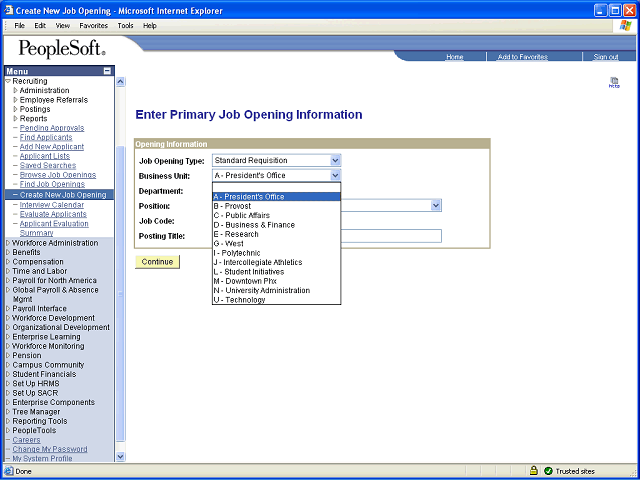
Task: Expand Payroll for North America menu
Action: (x=8, y=280)
